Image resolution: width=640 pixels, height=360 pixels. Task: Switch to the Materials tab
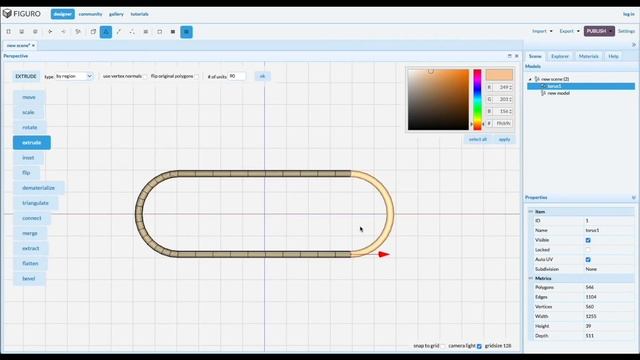coord(588,56)
